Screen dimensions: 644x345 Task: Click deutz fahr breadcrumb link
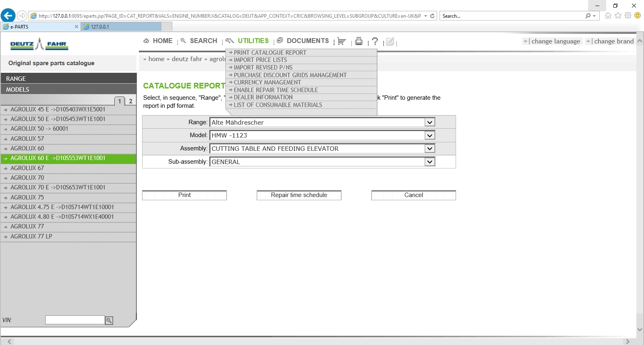click(187, 59)
